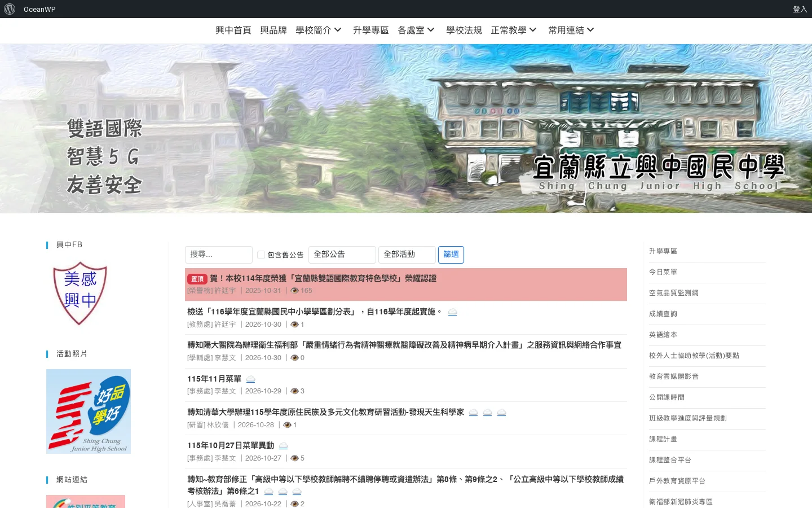The width and height of the screenshot is (812, 508).
Task: Open 轉知~教育部修正 教師解聘辦法 announcement
Action: pos(405,485)
